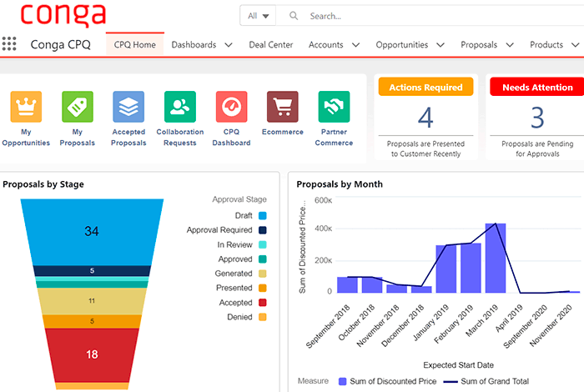The height and width of the screenshot is (392, 584).
Task: Click the Approval Required legend swatch
Action: (x=263, y=230)
